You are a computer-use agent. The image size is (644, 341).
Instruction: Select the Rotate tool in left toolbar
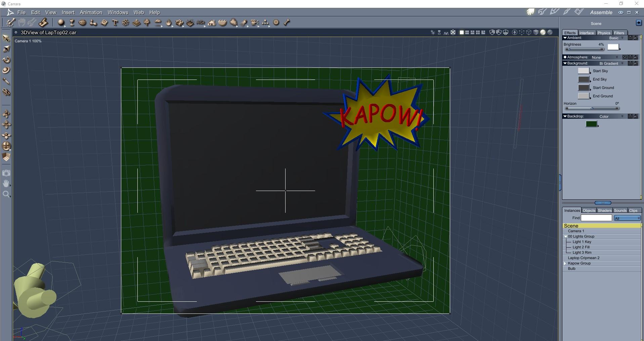pyautogui.click(x=6, y=60)
